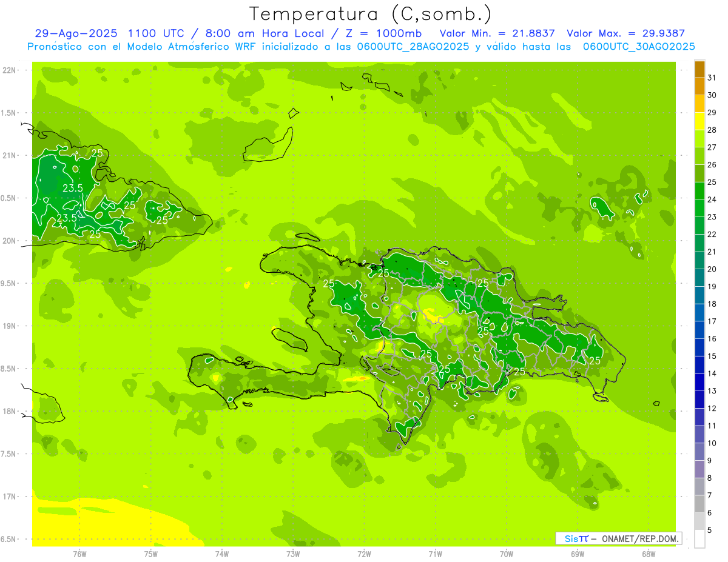Pick the yellow swatch between 28 and 29

pos(699,121)
